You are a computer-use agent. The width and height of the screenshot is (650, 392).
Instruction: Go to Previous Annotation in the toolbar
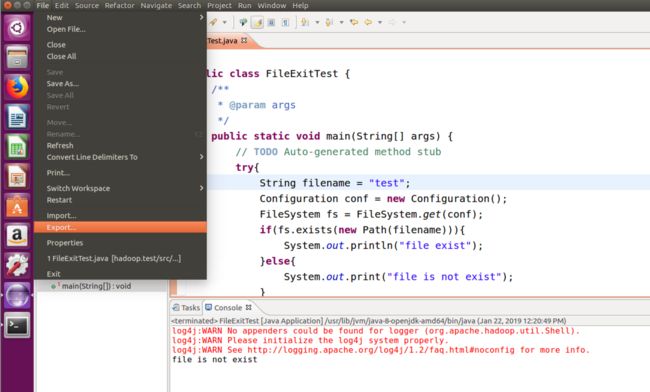(x=329, y=22)
